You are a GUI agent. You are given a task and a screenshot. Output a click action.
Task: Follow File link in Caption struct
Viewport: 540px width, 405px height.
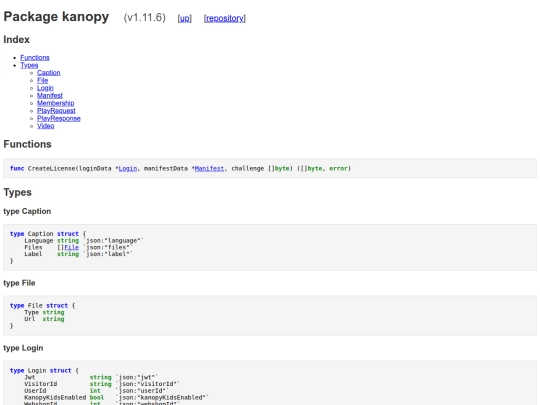[x=72, y=247]
